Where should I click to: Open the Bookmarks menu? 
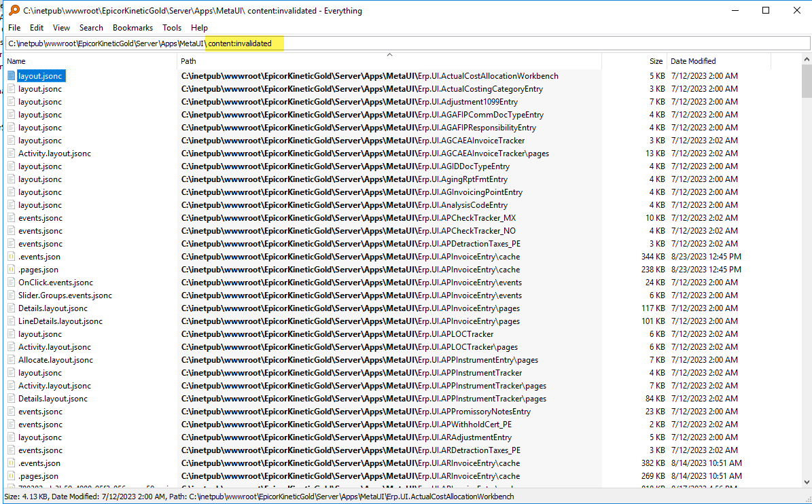click(x=133, y=28)
